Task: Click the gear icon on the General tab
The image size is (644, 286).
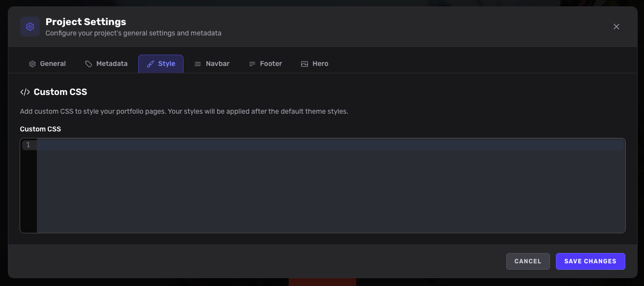Action: (x=32, y=64)
